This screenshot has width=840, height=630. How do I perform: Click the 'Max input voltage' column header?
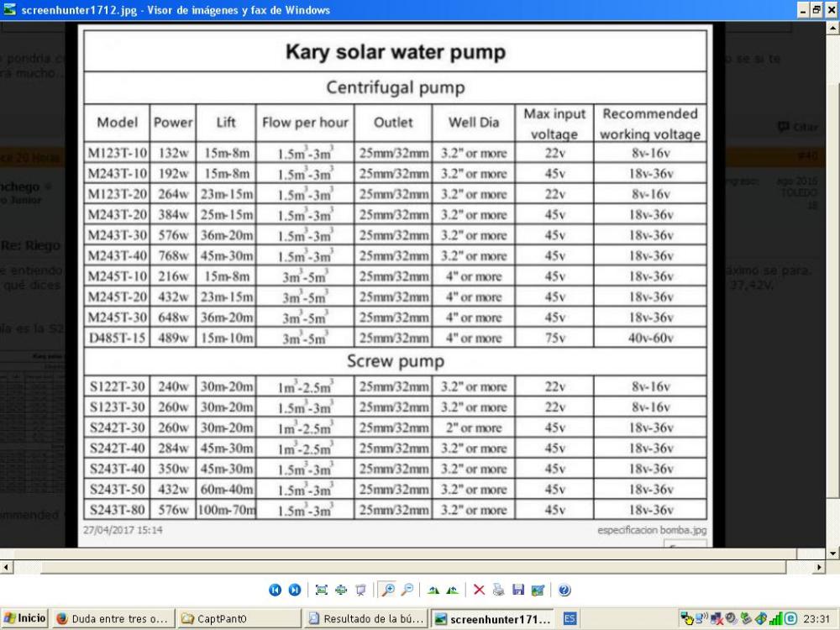(554, 123)
